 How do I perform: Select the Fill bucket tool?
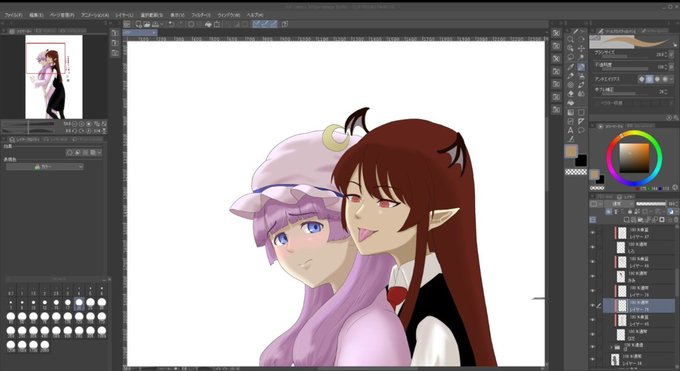(570, 103)
